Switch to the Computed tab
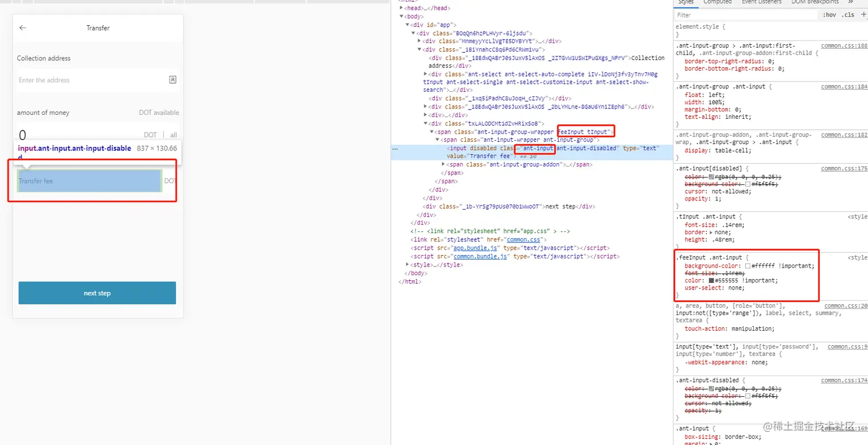Screen dimensions: 868x445 pyautogui.click(x=718, y=2)
